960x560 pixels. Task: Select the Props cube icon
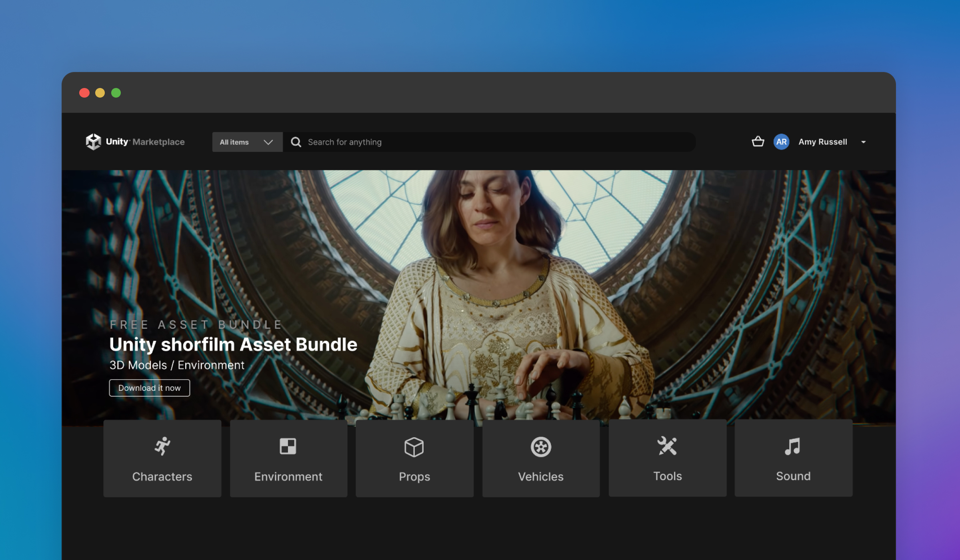(x=414, y=448)
